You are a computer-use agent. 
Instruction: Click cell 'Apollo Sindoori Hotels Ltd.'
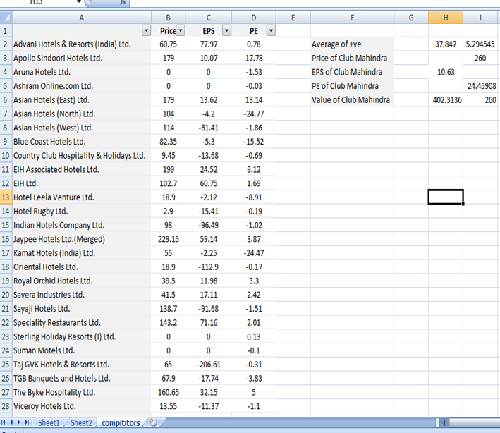82,58
